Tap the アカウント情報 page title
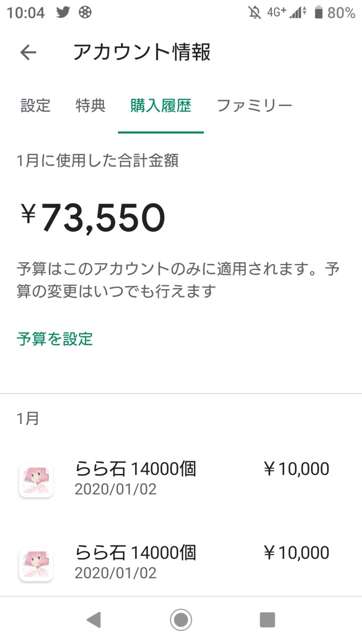The image size is (362, 644). pos(142,52)
